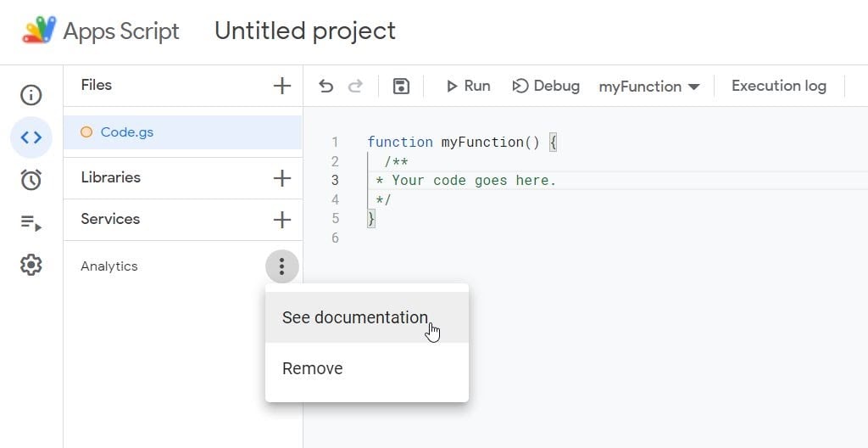This screenshot has width=868, height=448.
Task: Add a new file with plus icon
Action: click(x=281, y=86)
